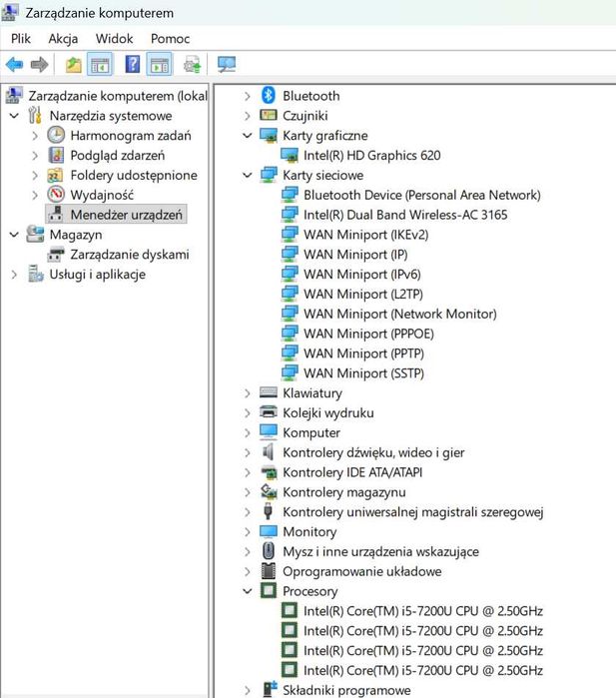Click the blue Back arrow in toolbar
The width and height of the screenshot is (616, 698).
point(14,65)
